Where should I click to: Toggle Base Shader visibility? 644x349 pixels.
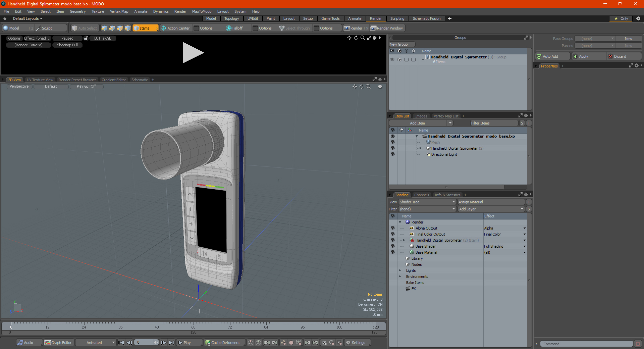click(392, 246)
